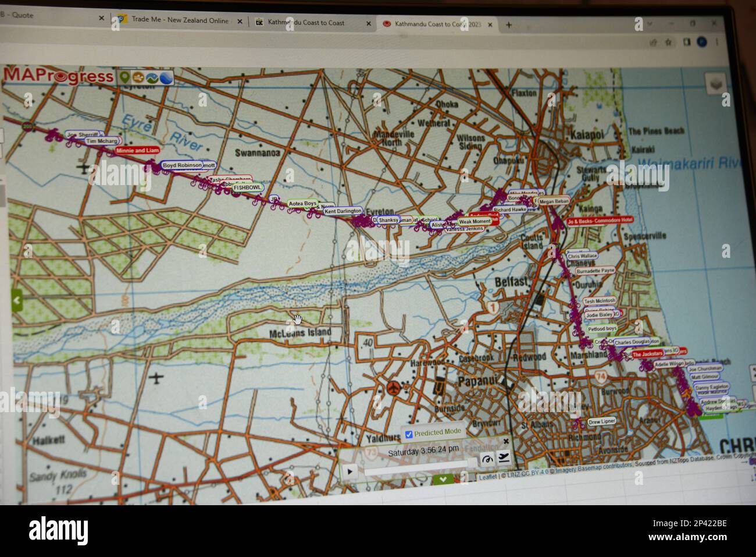Viewport: 756px width, 557px height.
Task: Close the Trade Me tab
Action: (238, 21)
